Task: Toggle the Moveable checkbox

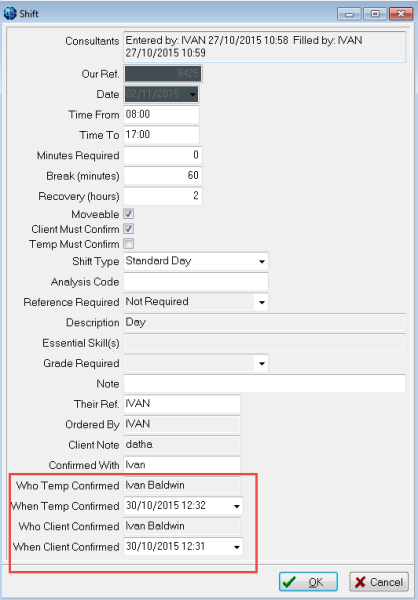Action: 129,214
